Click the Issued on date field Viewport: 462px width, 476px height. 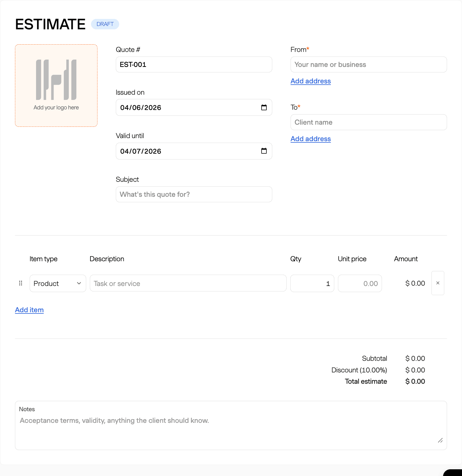(194, 108)
